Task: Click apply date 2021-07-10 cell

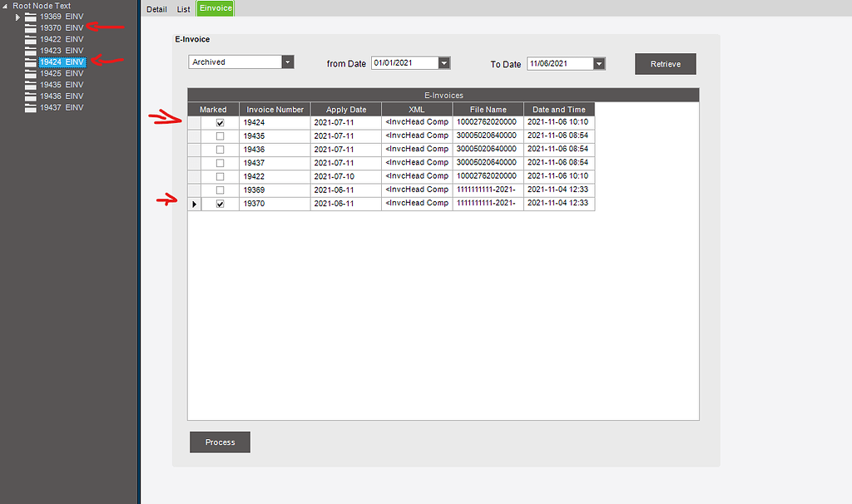Action: [x=346, y=177]
